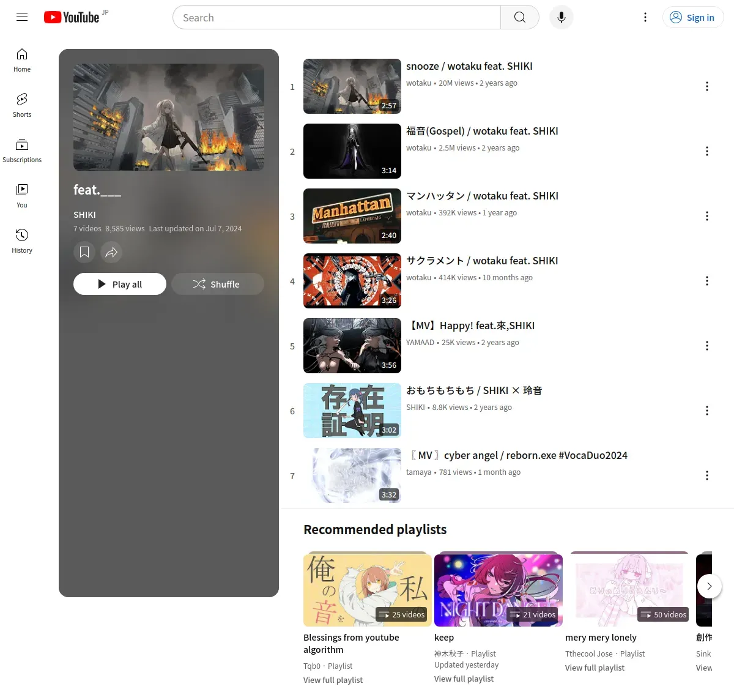Click the Sign in button

pos(693,17)
